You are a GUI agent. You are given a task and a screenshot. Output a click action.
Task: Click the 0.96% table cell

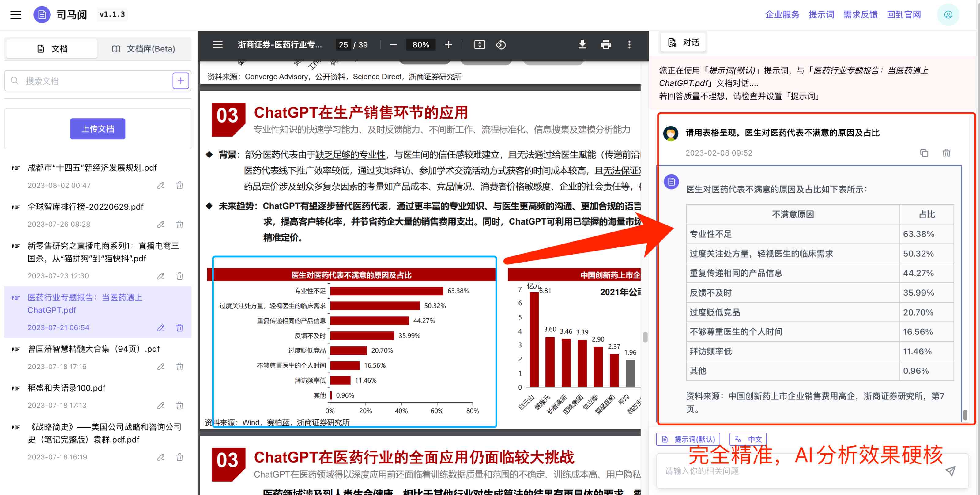pos(927,371)
